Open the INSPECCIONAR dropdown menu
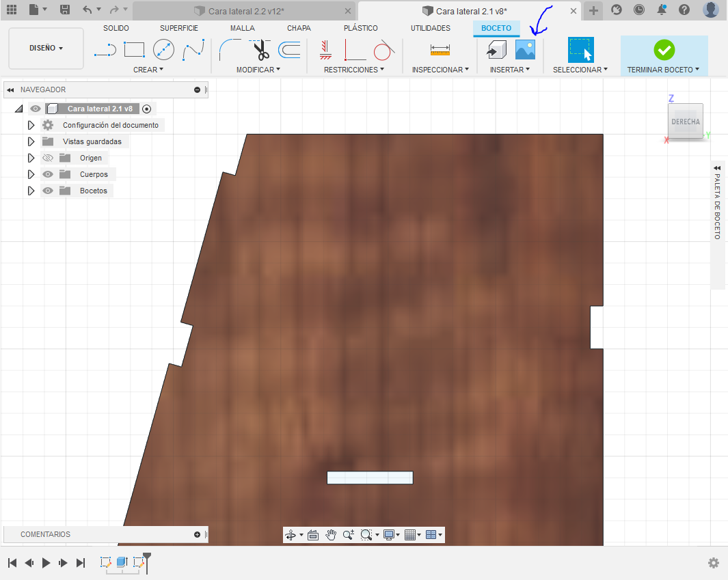Viewport: 728px width, 580px height. (x=440, y=70)
